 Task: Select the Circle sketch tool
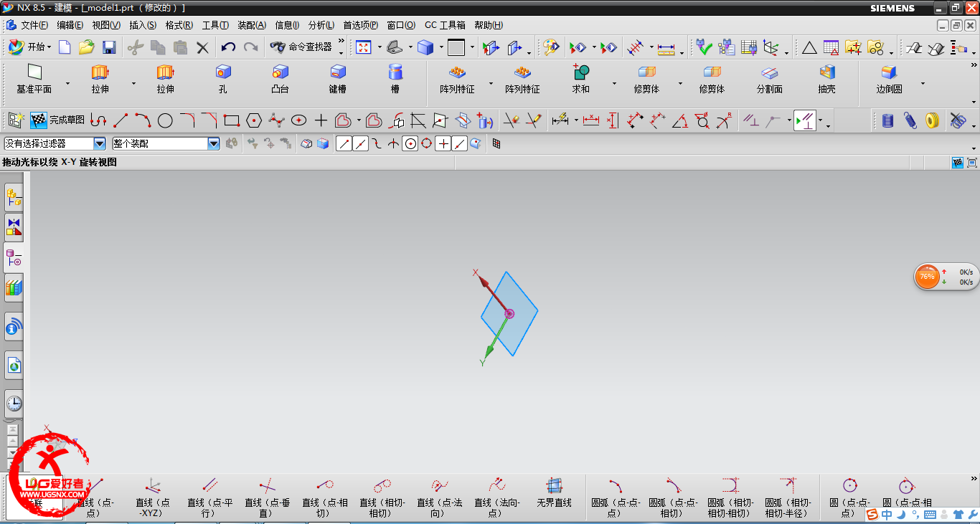click(165, 120)
